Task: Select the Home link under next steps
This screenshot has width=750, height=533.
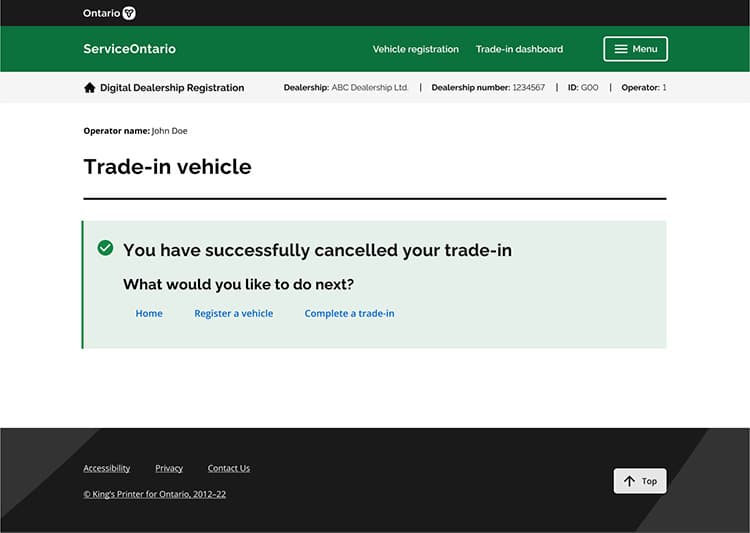Action: click(x=149, y=313)
